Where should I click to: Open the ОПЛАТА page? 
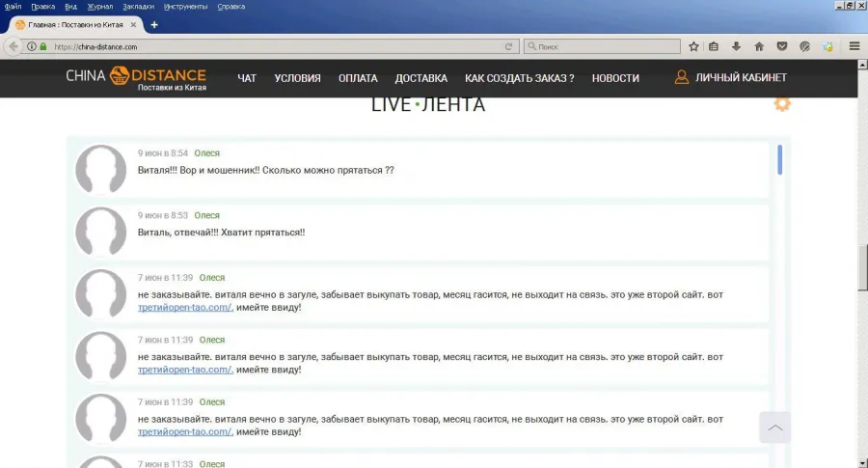(358, 78)
